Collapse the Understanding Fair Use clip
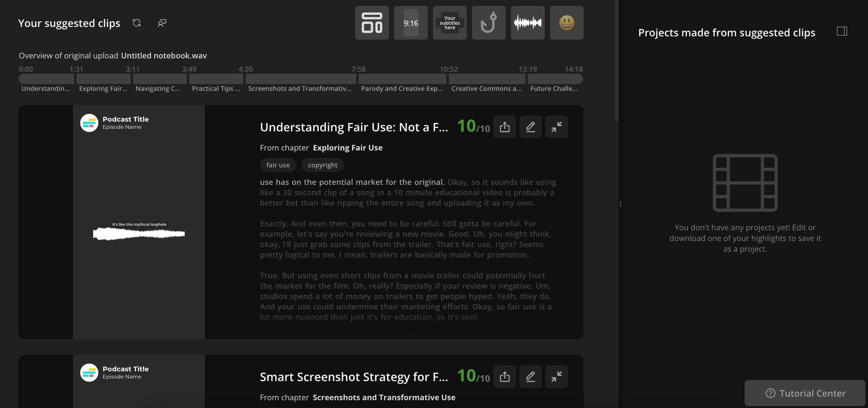868x408 pixels. pos(556,127)
